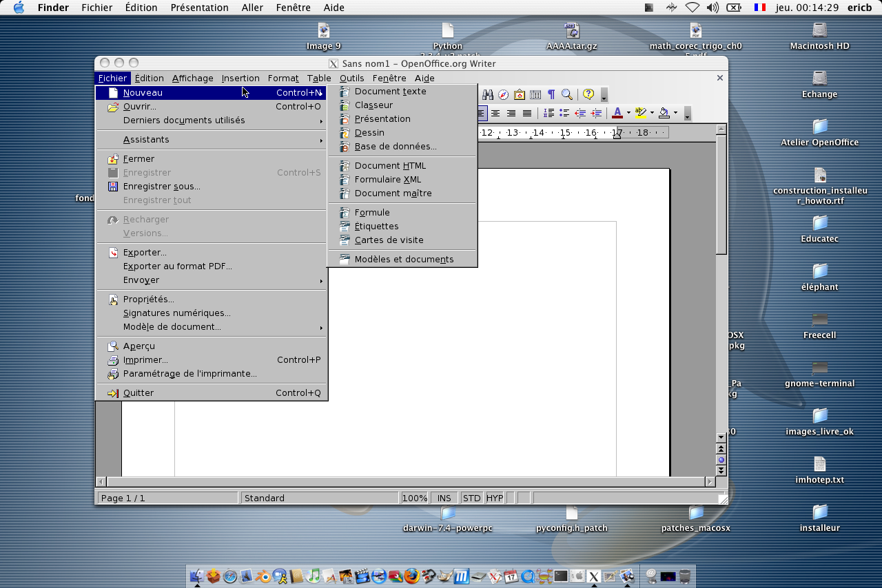Open the Outils menu
Image resolution: width=882 pixels, height=588 pixels.
[x=352, y=78]
